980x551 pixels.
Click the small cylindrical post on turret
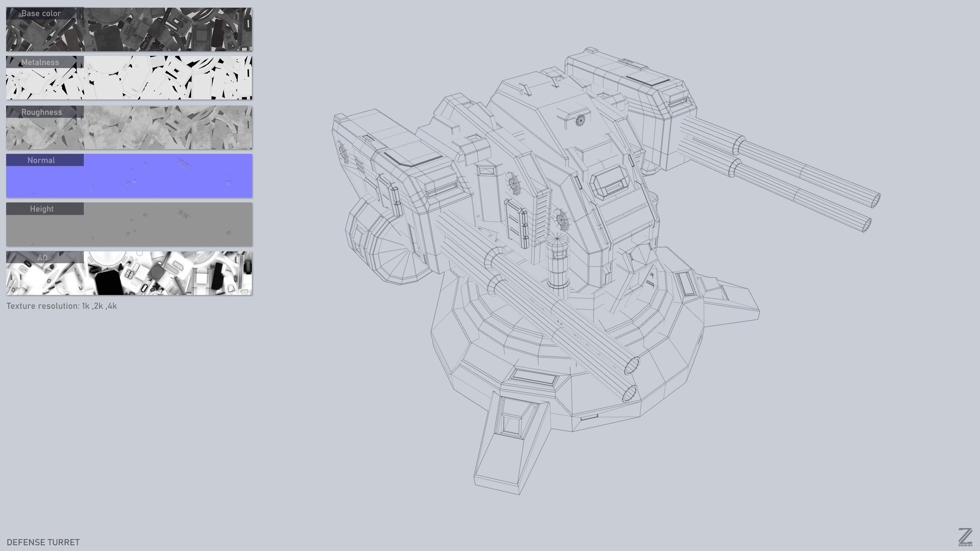tap(557, 262)
